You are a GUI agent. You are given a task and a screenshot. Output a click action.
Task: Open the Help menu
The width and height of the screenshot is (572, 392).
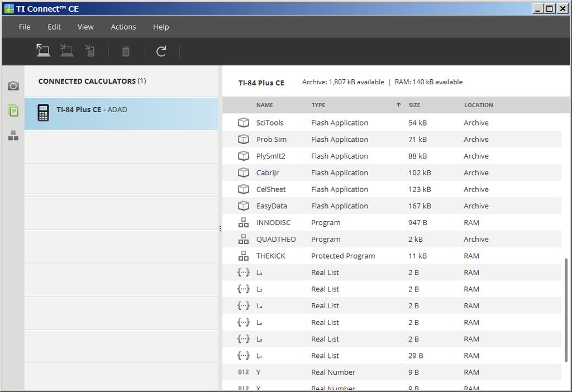coord(161,27)
